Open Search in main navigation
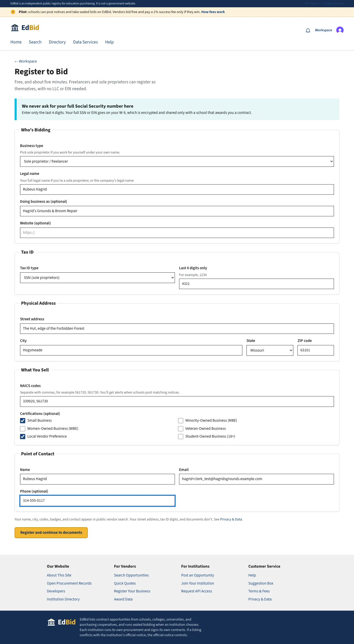Screen dimensions: 354x644 (x=35, y=42)
